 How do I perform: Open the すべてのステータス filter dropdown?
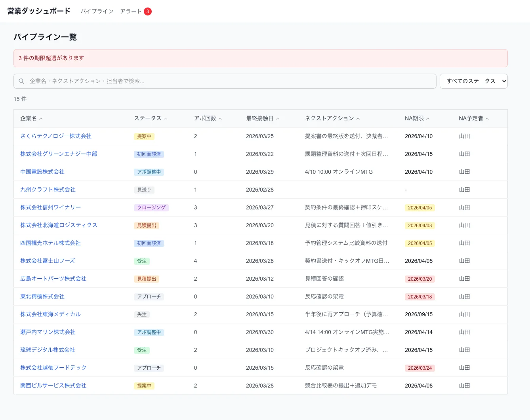(473, 81)
